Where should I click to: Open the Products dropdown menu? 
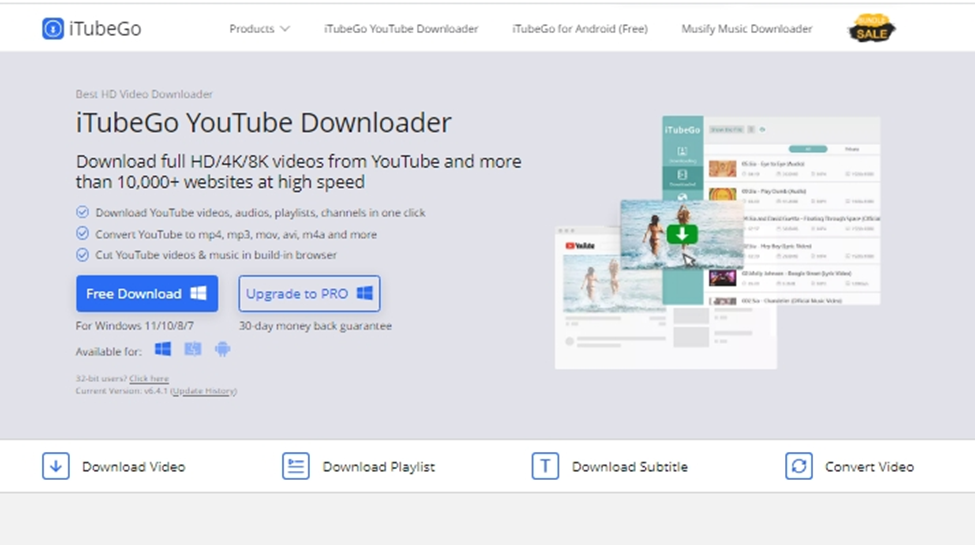tap(259, 29)
